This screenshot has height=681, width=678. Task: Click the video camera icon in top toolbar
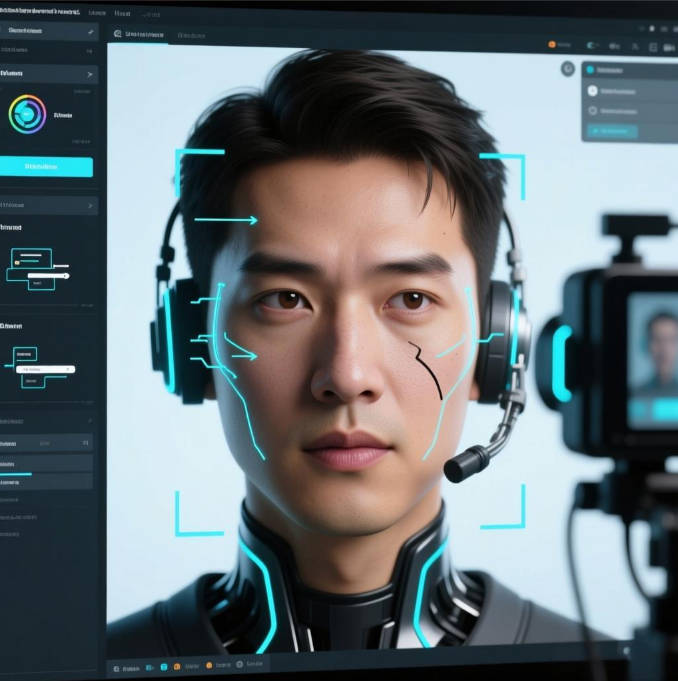click(x=667, y=46)
